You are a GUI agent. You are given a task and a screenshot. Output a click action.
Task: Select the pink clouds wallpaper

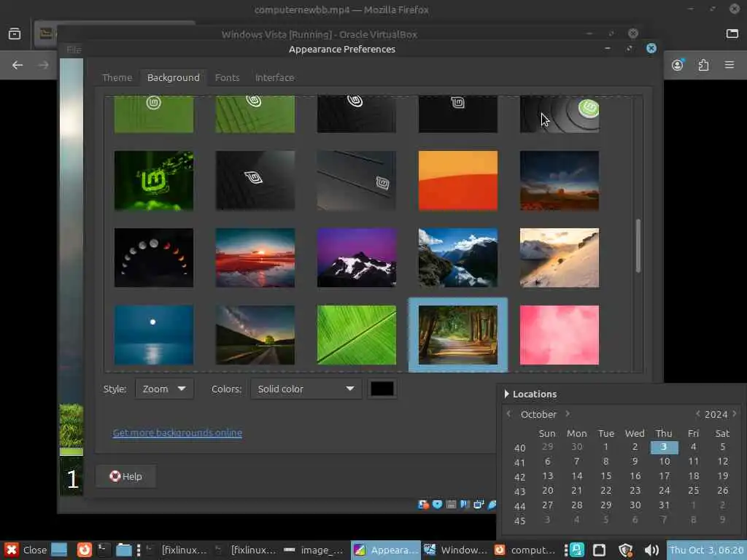click(560, 335)
